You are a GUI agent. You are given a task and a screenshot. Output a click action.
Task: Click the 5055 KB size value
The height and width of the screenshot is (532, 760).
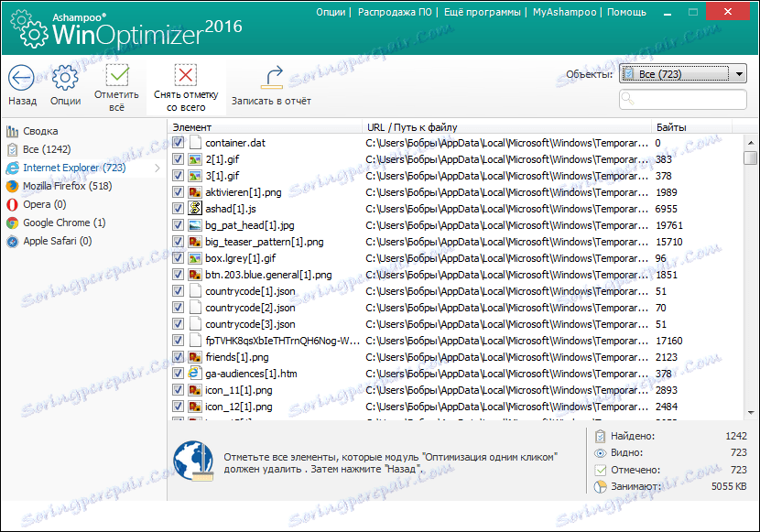729,486
